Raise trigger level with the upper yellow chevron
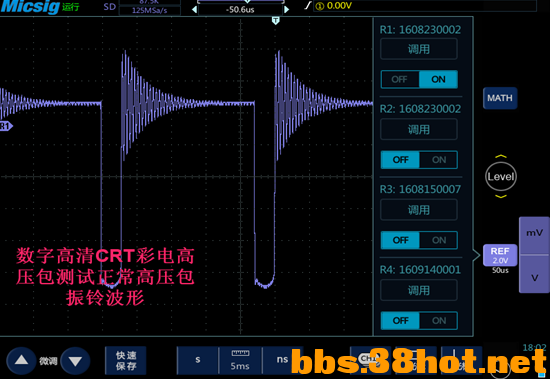 (x=501, y=156)
